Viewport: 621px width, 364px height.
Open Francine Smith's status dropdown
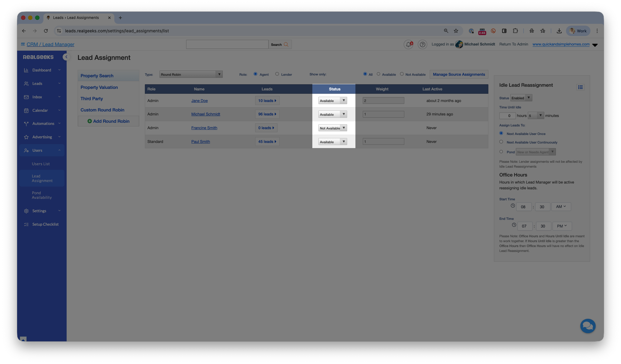tap(333, 128)
